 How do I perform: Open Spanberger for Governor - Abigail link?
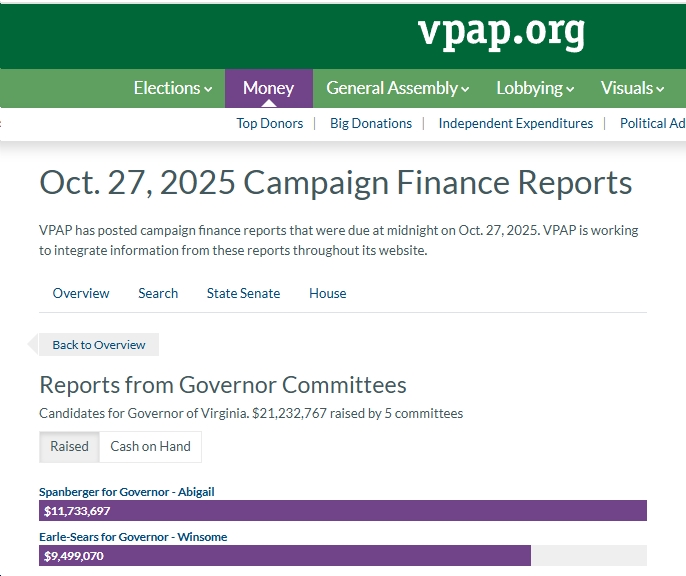127,492
